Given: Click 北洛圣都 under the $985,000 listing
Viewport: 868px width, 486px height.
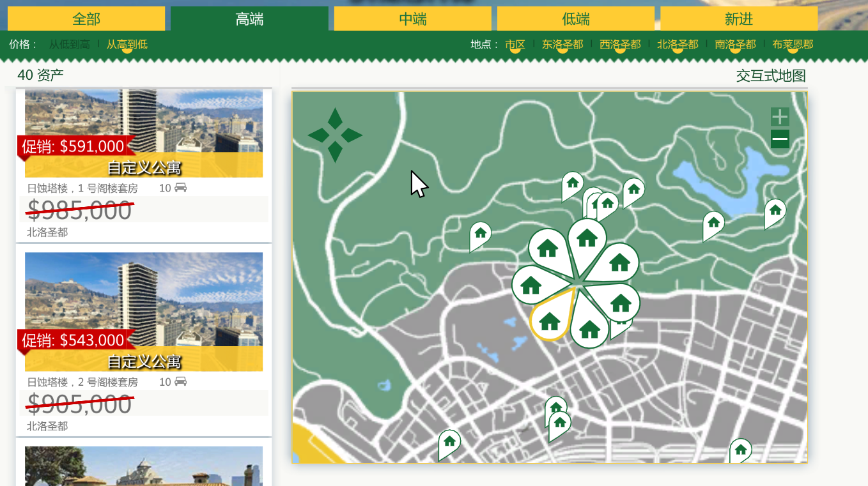Looking at the screenshot, I should [47, 232].
